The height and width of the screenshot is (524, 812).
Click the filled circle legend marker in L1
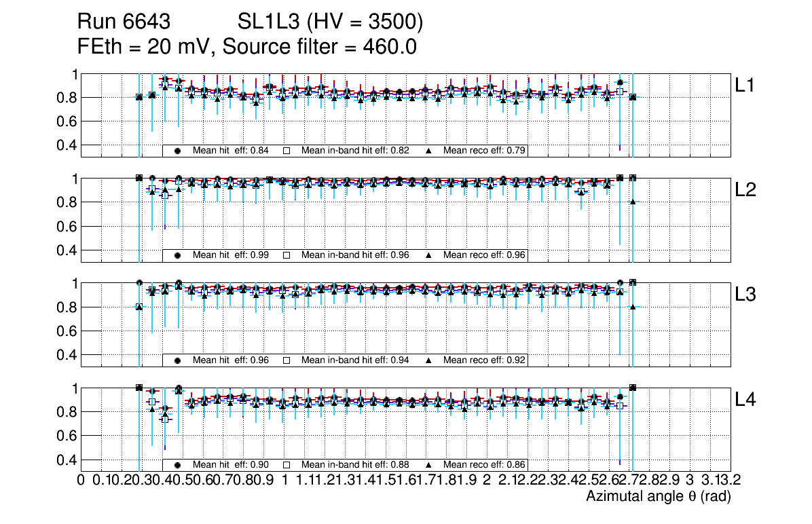pos(178,151)
